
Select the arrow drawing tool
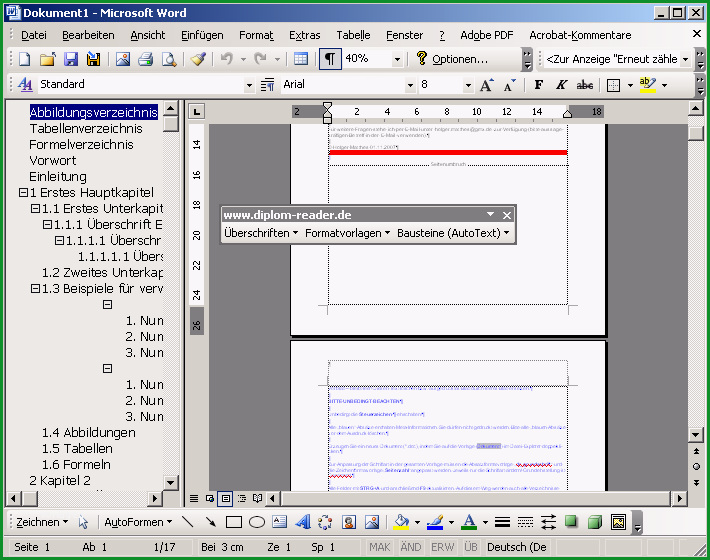(211, 522)
